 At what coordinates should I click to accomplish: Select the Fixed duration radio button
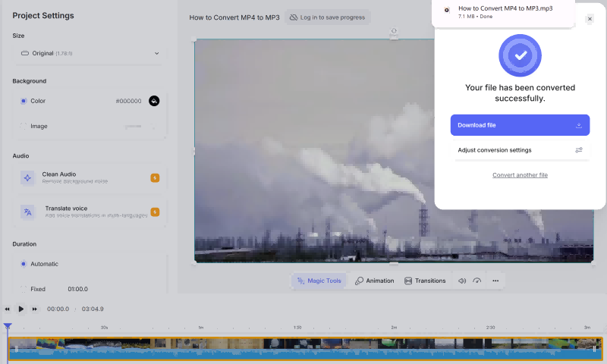(24, 289)
